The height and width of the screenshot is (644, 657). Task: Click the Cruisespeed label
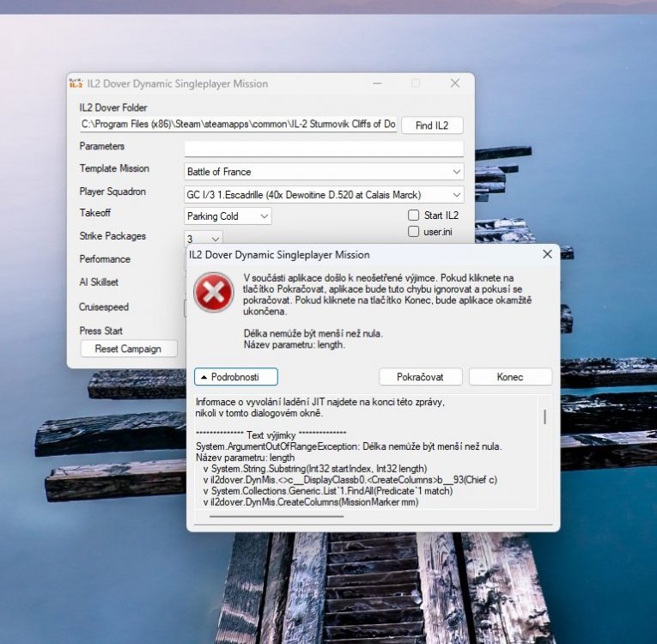(104, 307)
